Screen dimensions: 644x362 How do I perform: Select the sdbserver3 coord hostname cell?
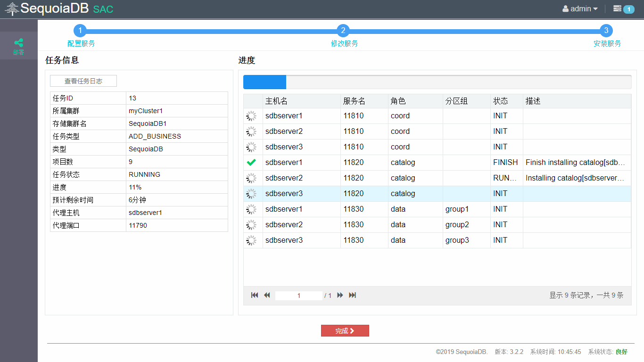302,147
